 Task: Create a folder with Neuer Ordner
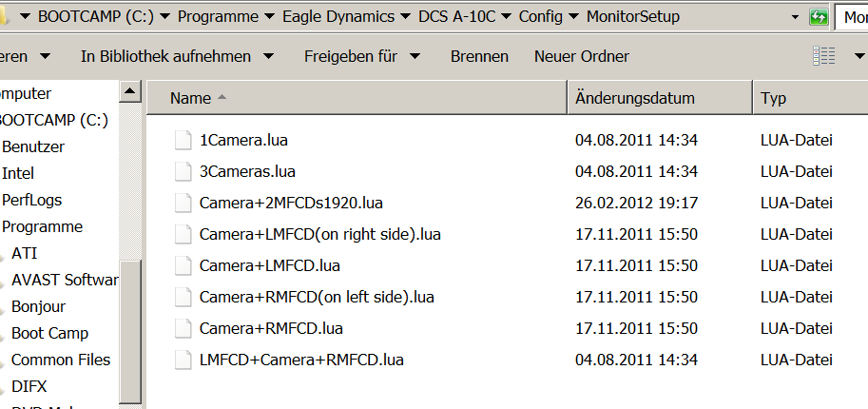tap(581, 56)
